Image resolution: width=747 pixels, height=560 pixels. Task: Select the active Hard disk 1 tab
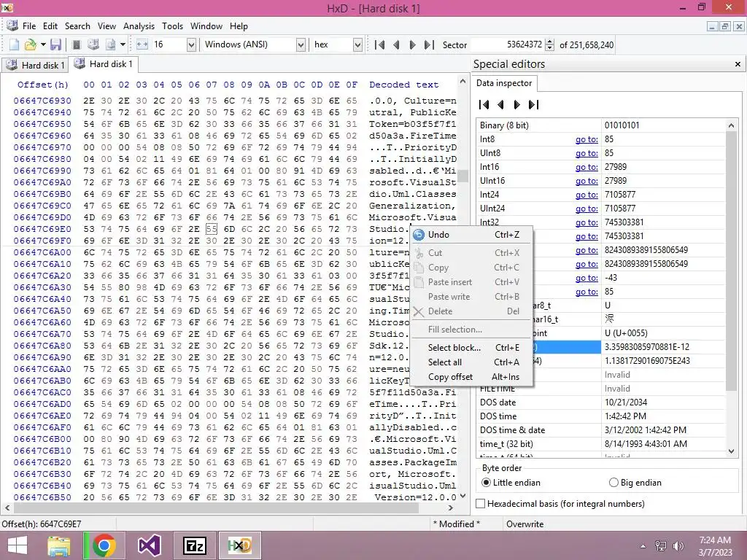(104, 64)
